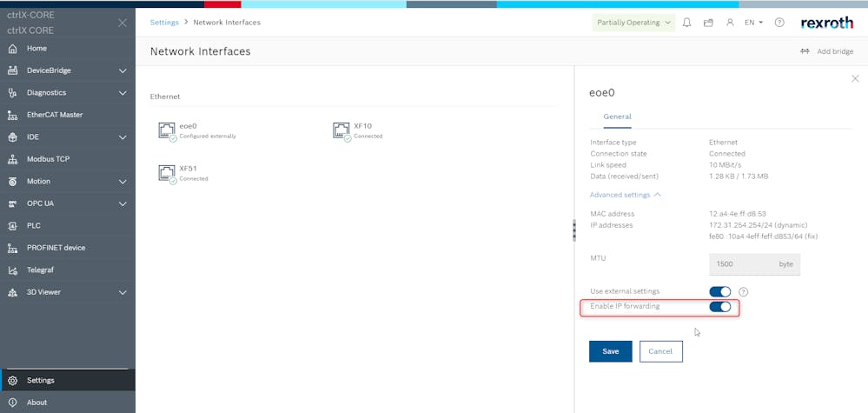The height and width of the screenshot is (413, 868).
Task: Toggle the Use external settings switch
Action: click(x=720, y=291)
